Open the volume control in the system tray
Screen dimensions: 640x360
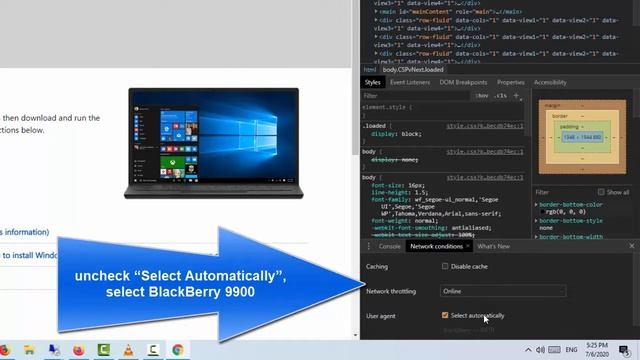point(540,350)
